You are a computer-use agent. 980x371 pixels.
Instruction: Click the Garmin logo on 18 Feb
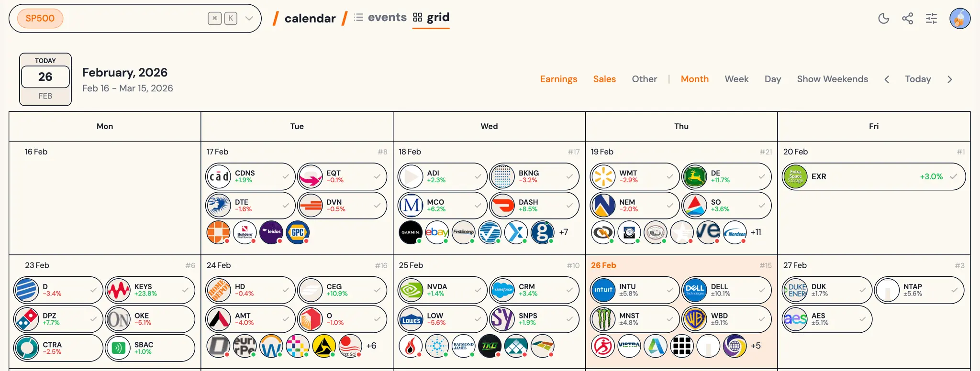(x=411, y=232)
